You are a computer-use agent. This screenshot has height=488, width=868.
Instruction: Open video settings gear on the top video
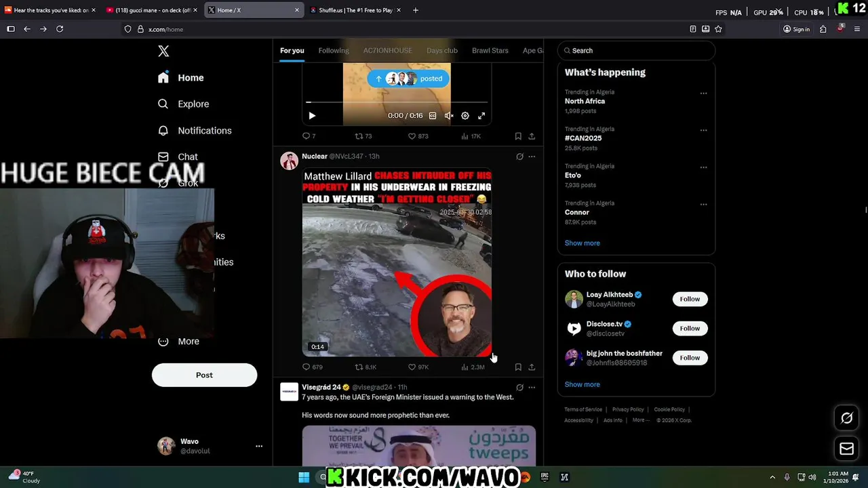465,116
